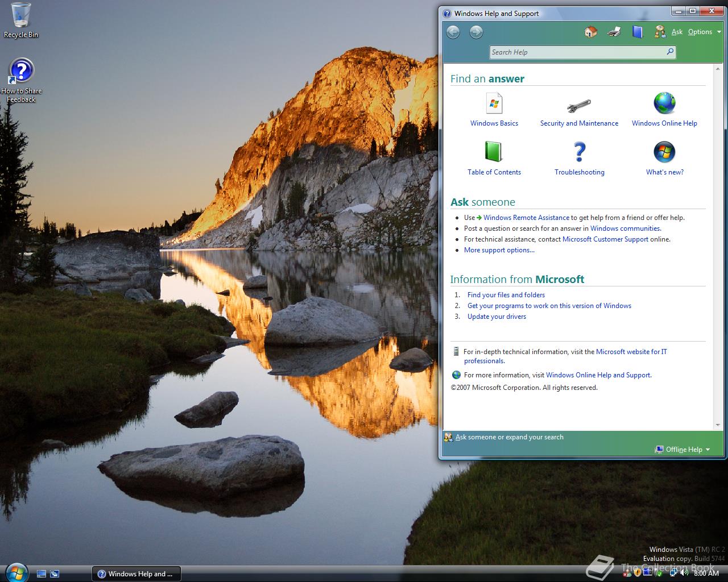Click Ask someone or expand your search

pos(504,437)
